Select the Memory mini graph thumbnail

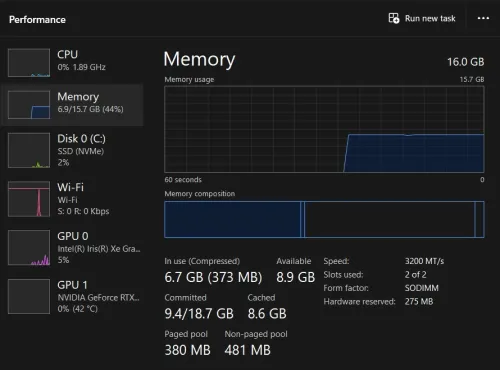tap(29, 105)
